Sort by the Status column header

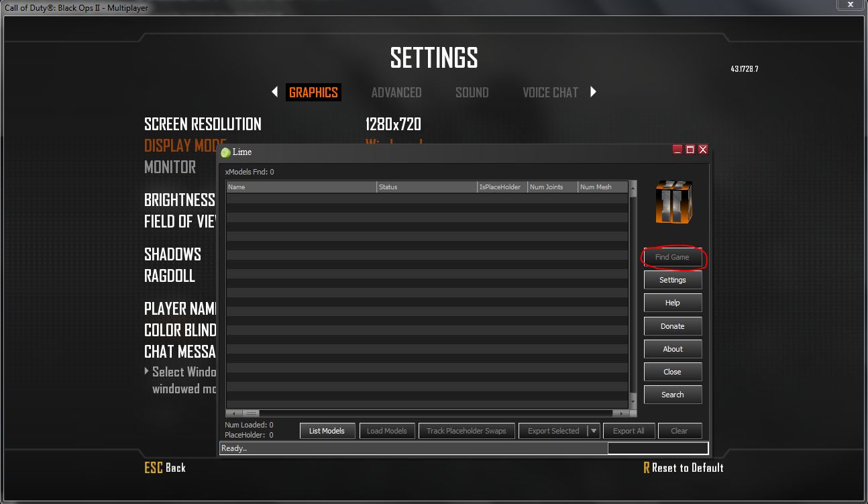(x=427, y=187)
